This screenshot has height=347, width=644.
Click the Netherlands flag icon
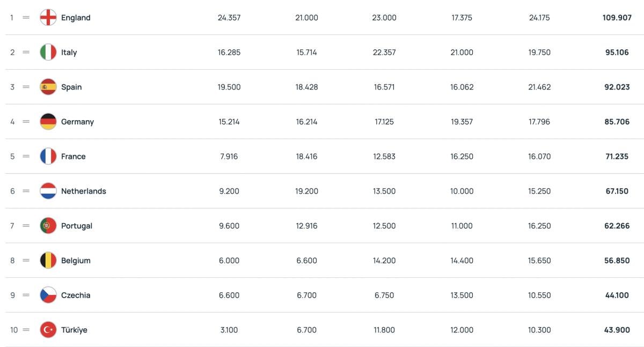coord(48,191)
